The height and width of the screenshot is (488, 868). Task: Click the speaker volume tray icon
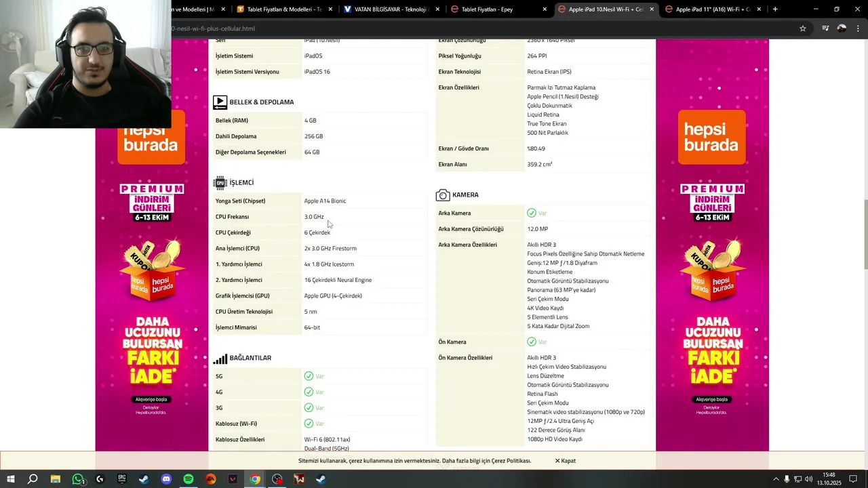click(x=808, y=479)
